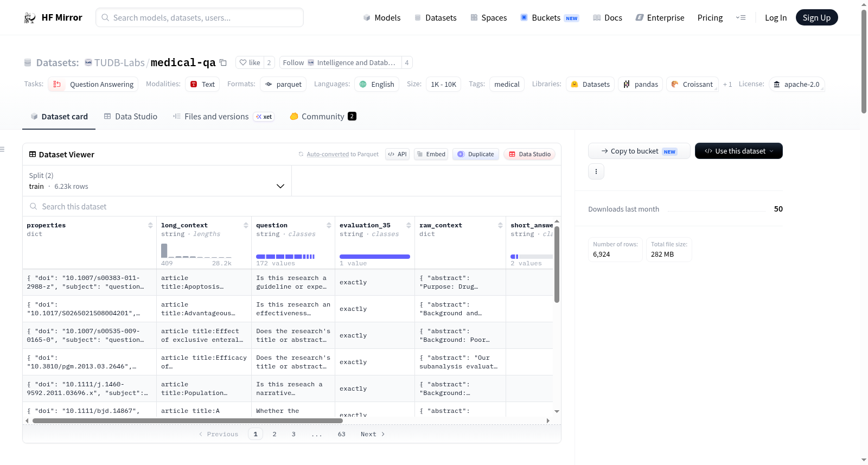
Task: Show the +1 more libraries
Action: click(727, 84)
